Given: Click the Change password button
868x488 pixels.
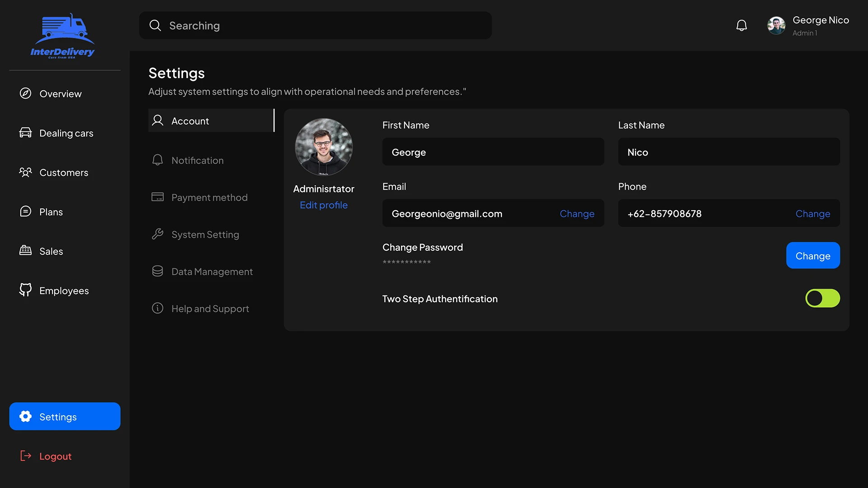Looking at the screenshot, I should tap(812, 255).
